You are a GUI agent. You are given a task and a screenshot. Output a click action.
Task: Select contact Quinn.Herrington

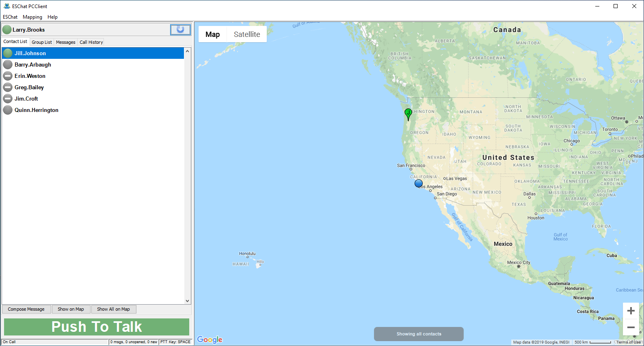click(x=93, y=110)
